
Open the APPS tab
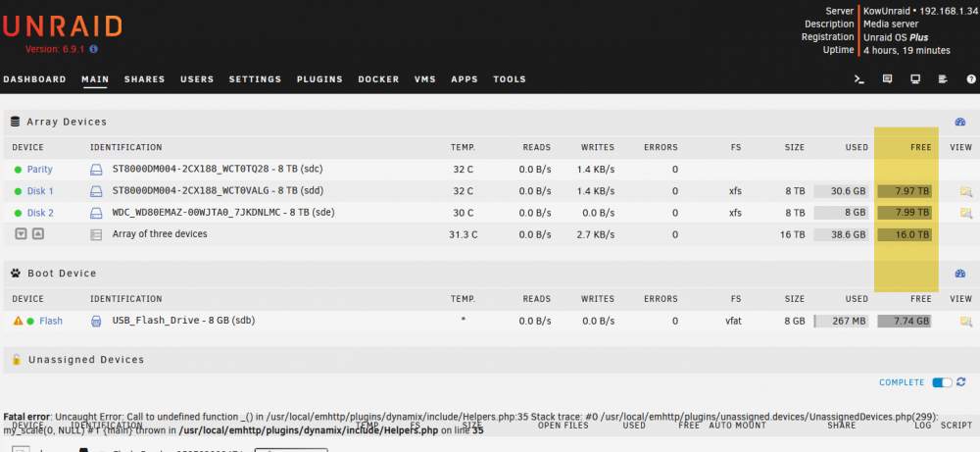pyautogui.click(x=465, y=79)
